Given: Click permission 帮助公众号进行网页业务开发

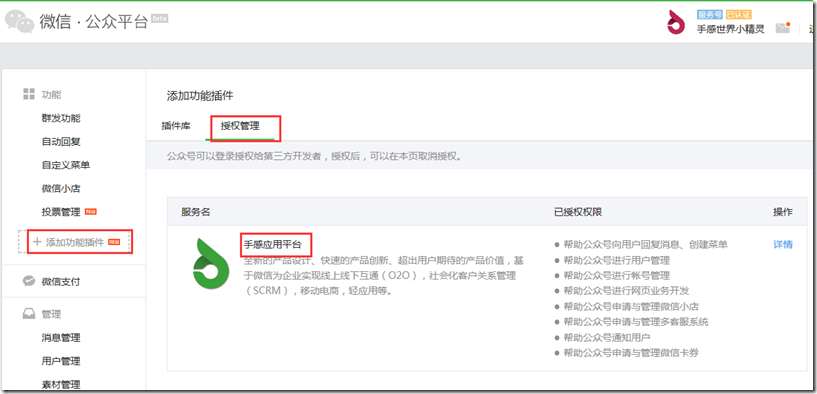Looking at the screenshot, I should click(626, 291).
